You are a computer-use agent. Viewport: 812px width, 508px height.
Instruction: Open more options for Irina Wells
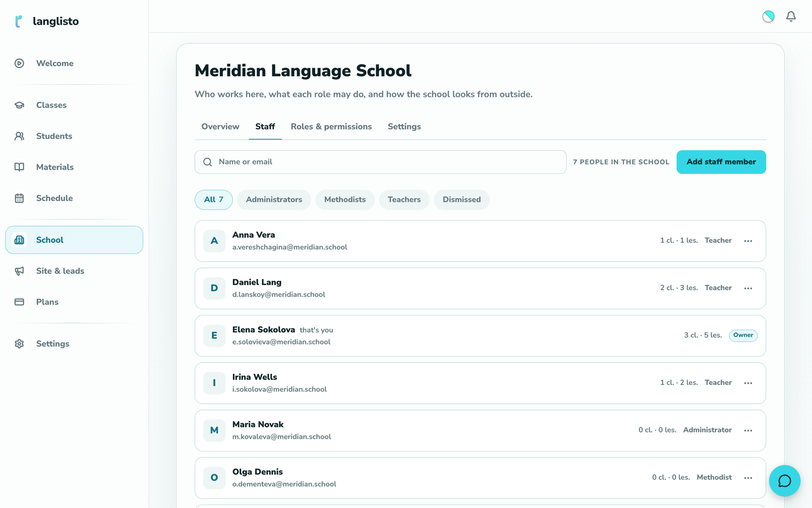[748, 383]
